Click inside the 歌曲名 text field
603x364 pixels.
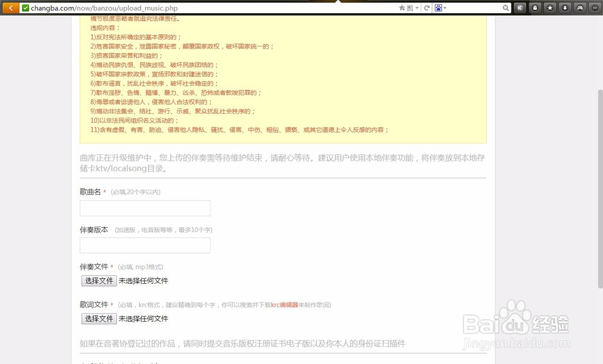145,208
